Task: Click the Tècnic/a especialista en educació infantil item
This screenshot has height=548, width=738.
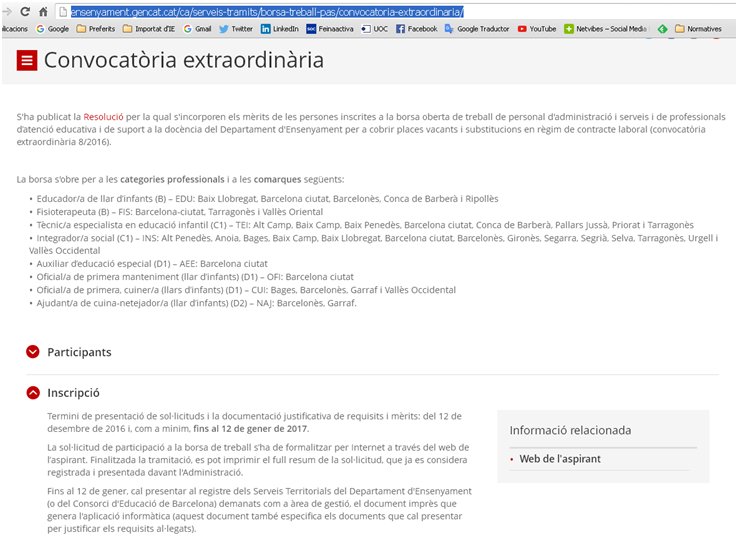Action: (x=365, y=225)
